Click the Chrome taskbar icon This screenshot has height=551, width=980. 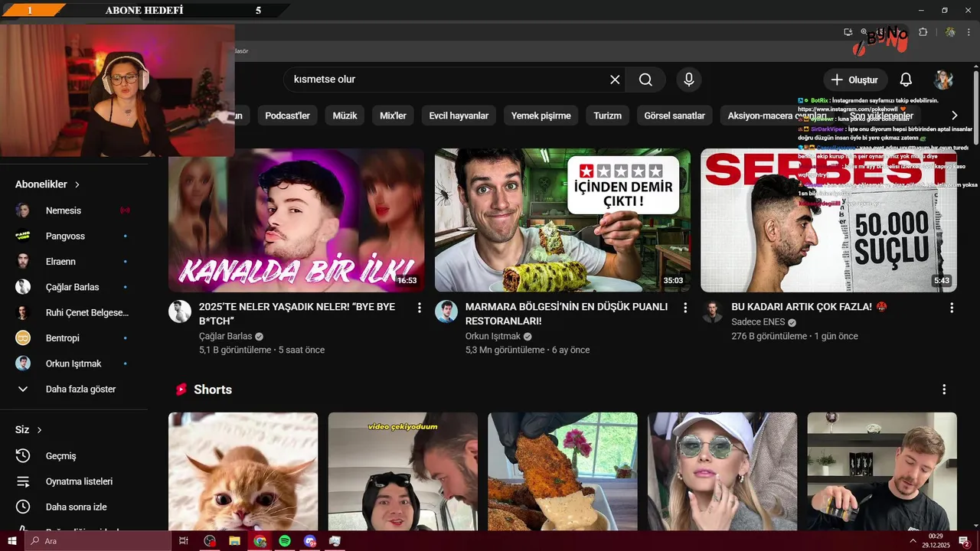[x=260, y=541]
